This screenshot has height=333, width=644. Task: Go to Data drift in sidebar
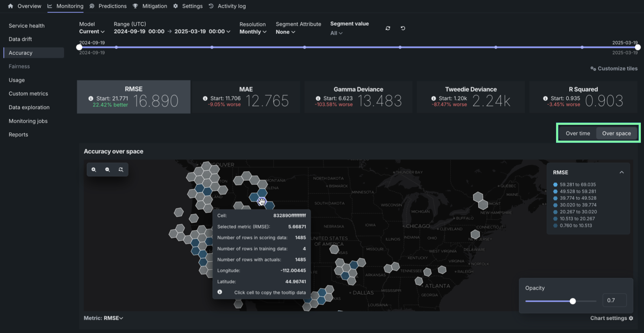20,39
